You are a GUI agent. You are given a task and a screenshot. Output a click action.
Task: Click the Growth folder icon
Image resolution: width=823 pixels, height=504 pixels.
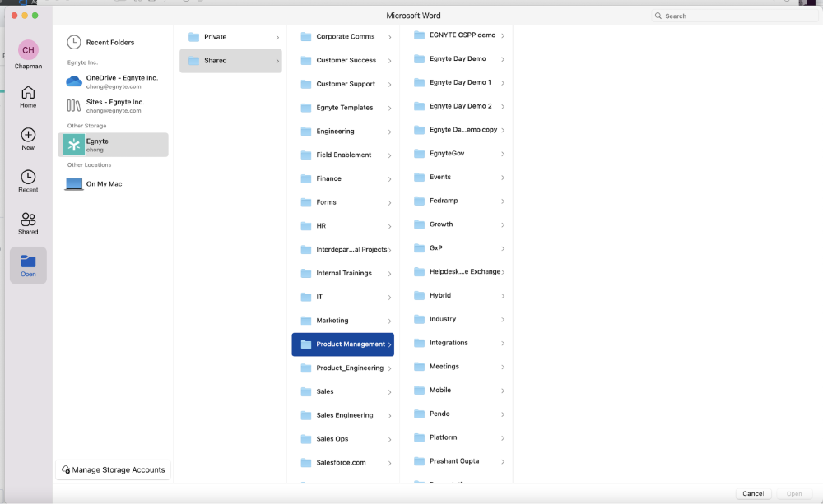pyautogui.click(x=420, y=224)
